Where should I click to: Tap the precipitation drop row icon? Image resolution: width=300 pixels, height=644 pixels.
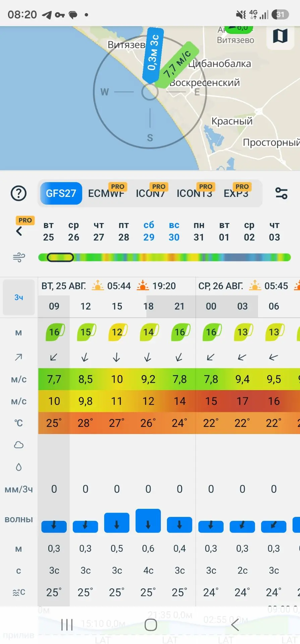pos(19,467)
